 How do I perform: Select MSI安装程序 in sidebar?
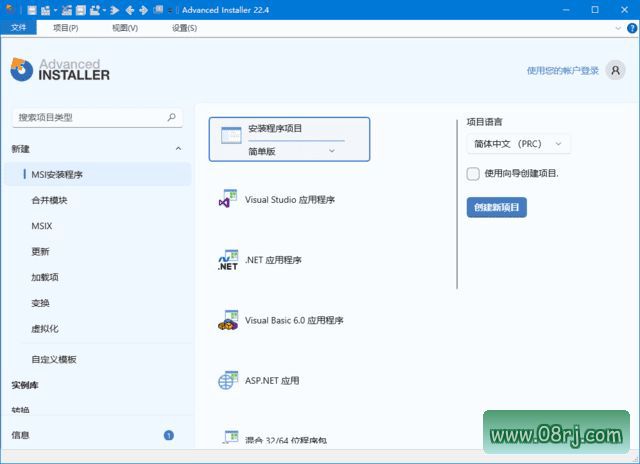tap(98, 175)
